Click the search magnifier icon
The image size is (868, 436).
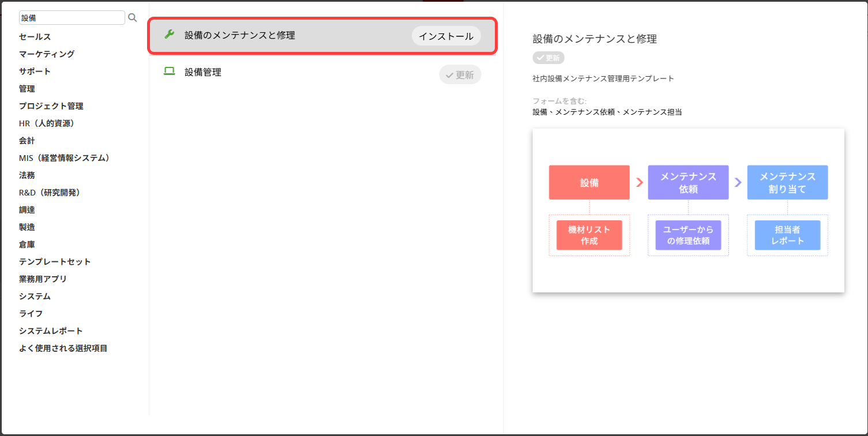(x=132, y=18)
